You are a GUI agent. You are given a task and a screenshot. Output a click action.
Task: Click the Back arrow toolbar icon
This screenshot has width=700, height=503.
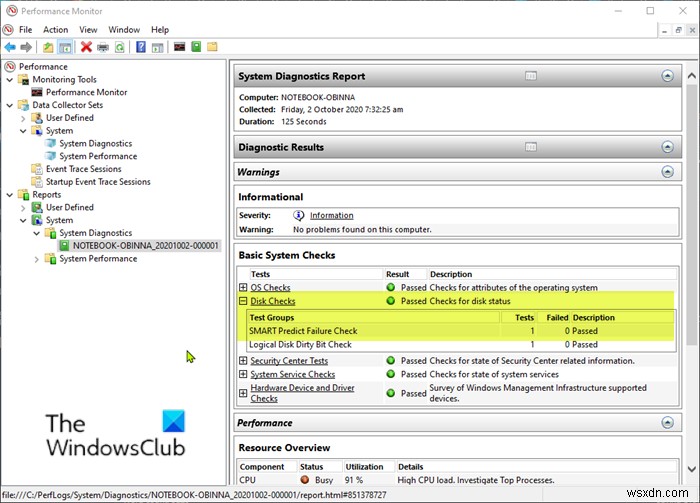[x=10, y=47]
